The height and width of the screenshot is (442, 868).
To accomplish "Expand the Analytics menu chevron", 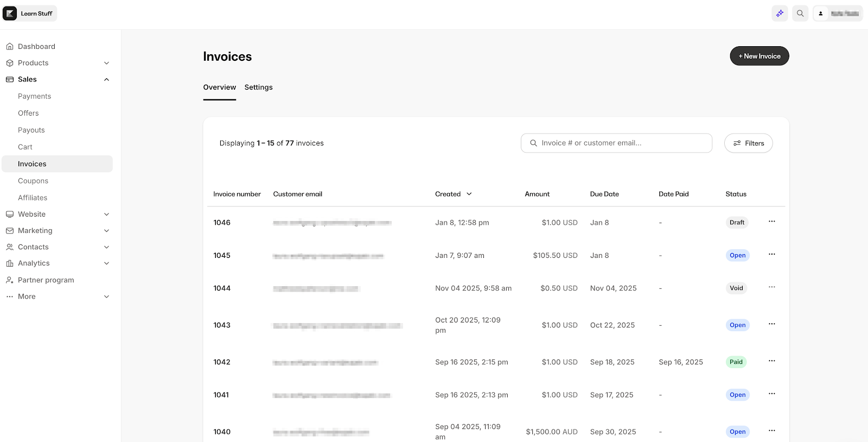I will (x=106, y=263).
